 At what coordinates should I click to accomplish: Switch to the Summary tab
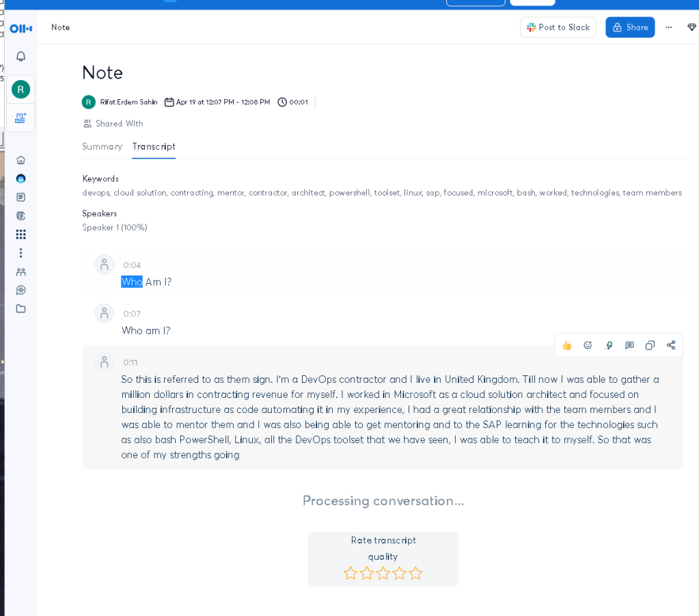pyautogui.click(x=102, y=147)
